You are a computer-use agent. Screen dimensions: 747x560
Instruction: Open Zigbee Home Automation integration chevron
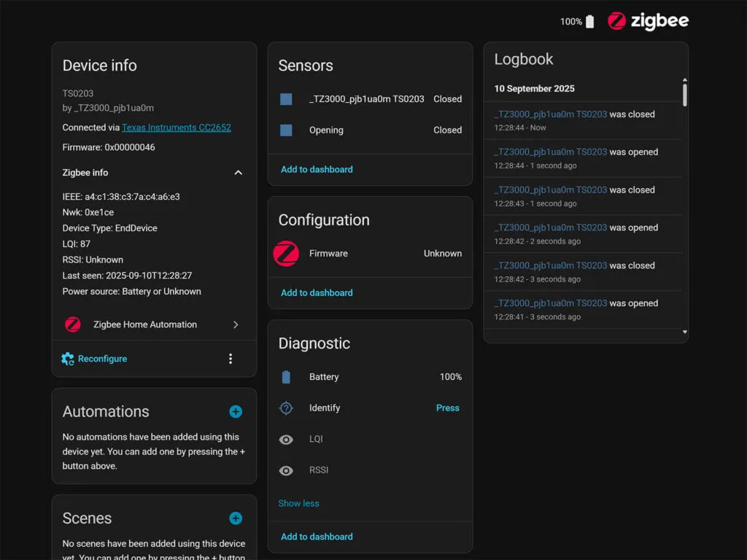236,325
